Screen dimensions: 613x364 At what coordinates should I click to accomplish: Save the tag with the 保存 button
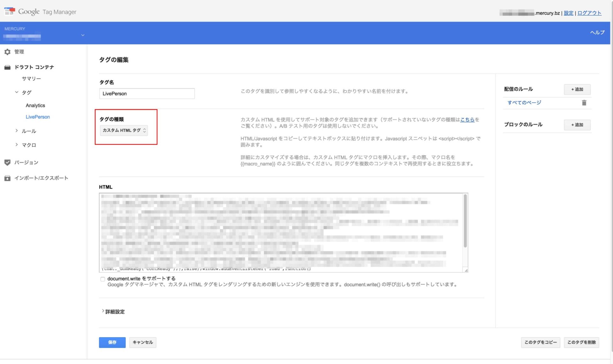(112, 342)
